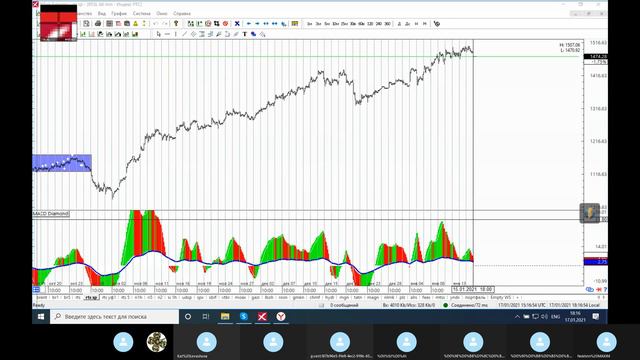Screen dimensions: 640x360
Task: Click the 15.01.2021 18:00 date box
Action: coord(473,289)
